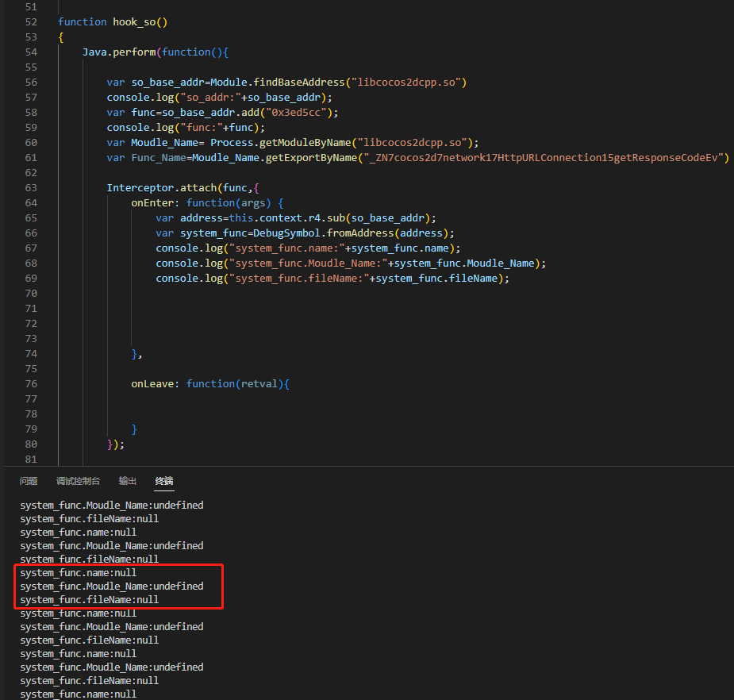The height and width of the screenshot is (700, 734).
Task: Click the onEnter callback keyword
Action: [153, 202]
